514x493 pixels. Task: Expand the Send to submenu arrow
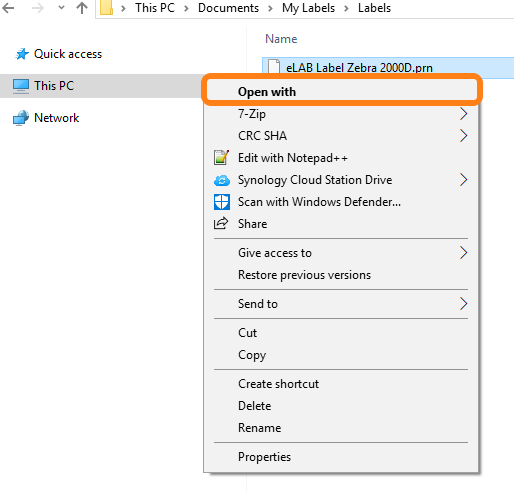463,304
